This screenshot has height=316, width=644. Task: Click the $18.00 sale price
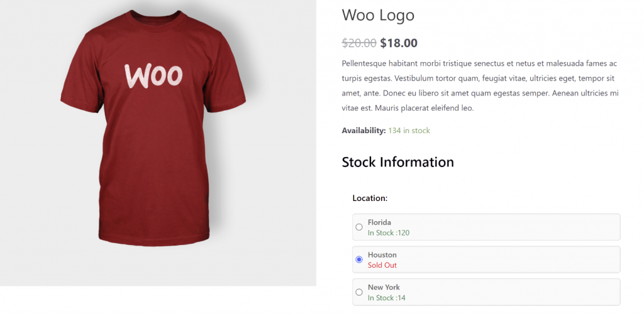pos(399,43)
